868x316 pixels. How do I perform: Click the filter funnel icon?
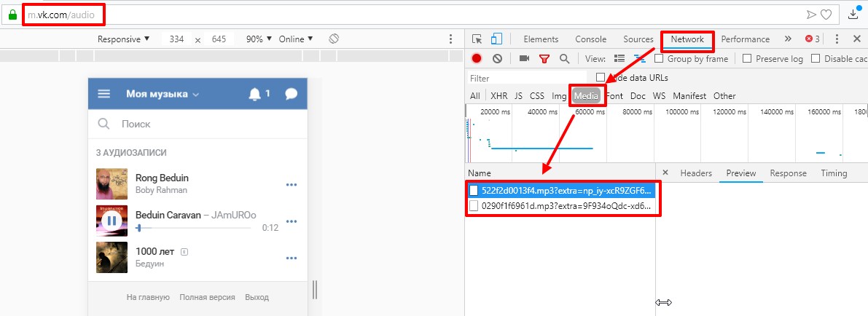tap(544, 59)
